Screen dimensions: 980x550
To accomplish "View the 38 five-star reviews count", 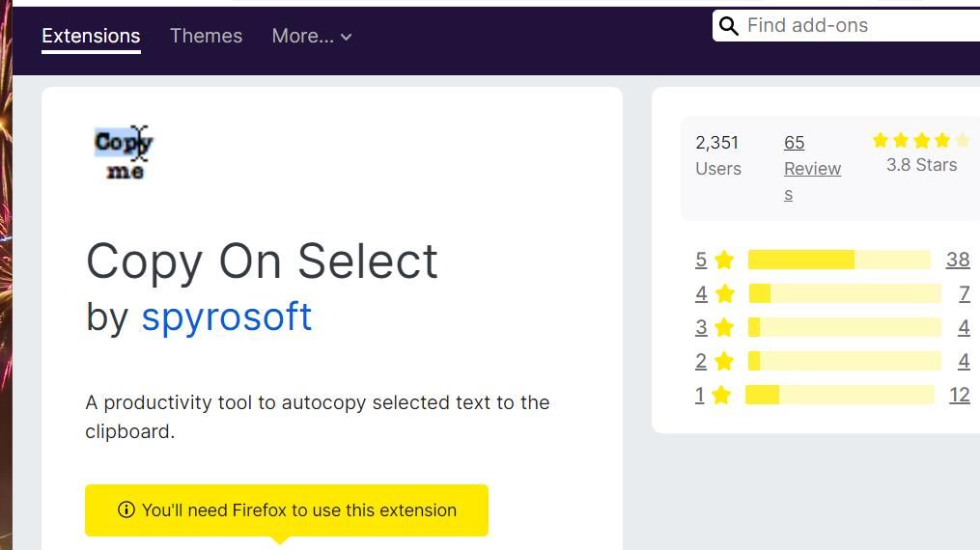I will point(957,260).
